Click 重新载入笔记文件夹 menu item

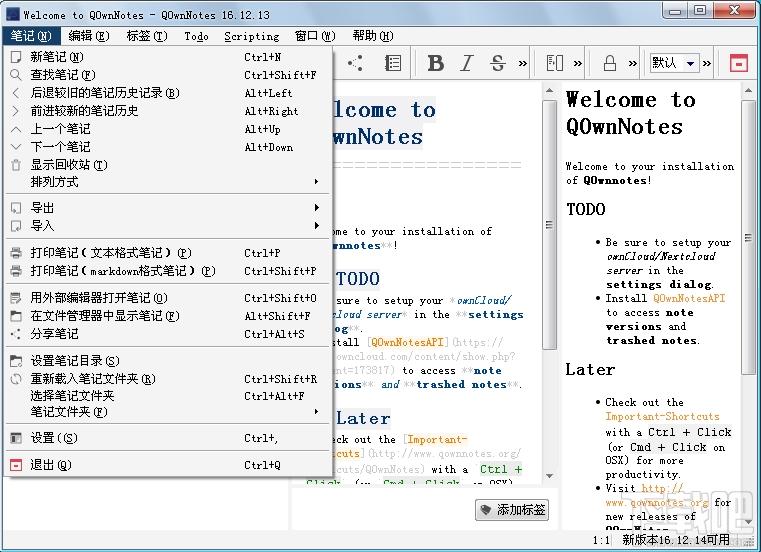pos(168,379)
